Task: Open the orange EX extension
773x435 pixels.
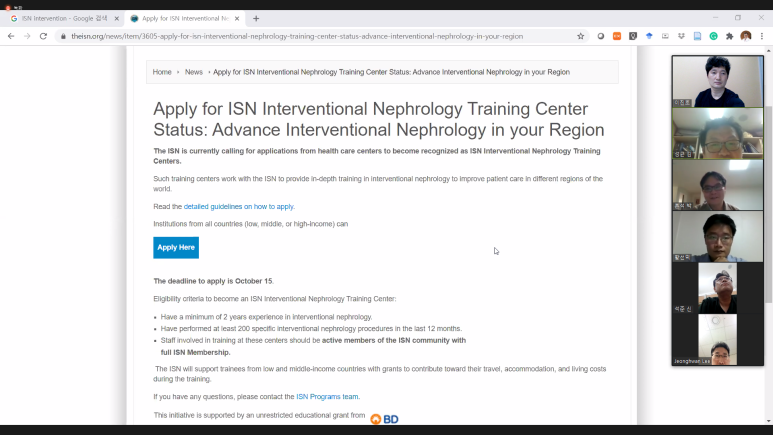Action: click(617, 36)
